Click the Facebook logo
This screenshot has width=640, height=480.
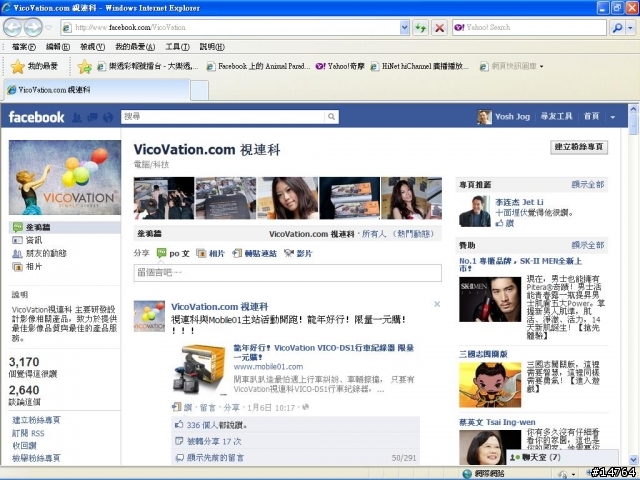point(36,118)
